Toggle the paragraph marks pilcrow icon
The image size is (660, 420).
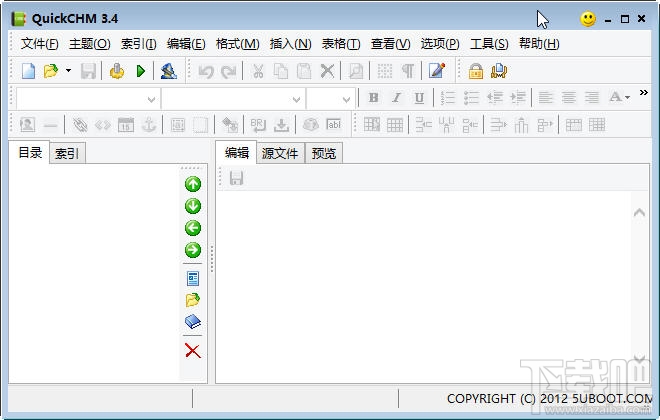(x=407, y=71)
